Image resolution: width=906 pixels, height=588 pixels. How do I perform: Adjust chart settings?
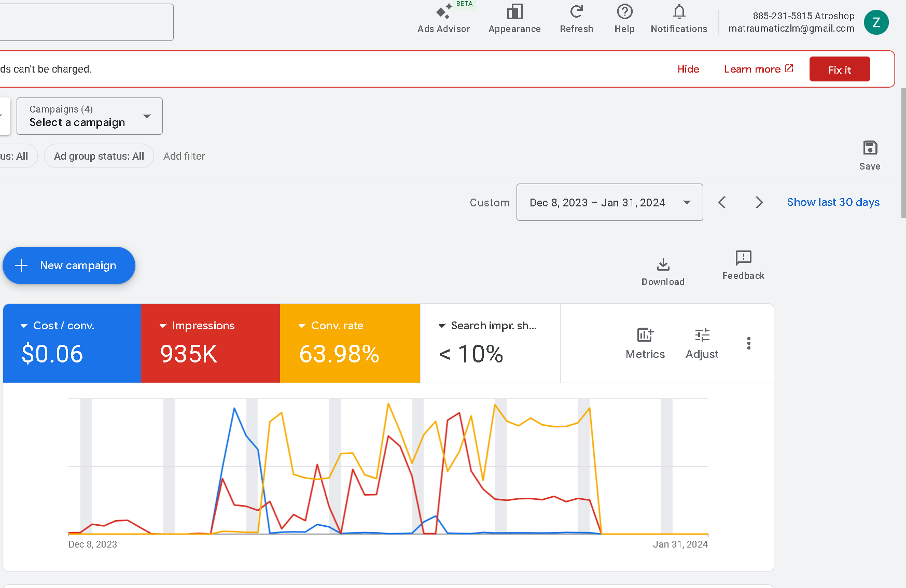click(x=702, y=343)
